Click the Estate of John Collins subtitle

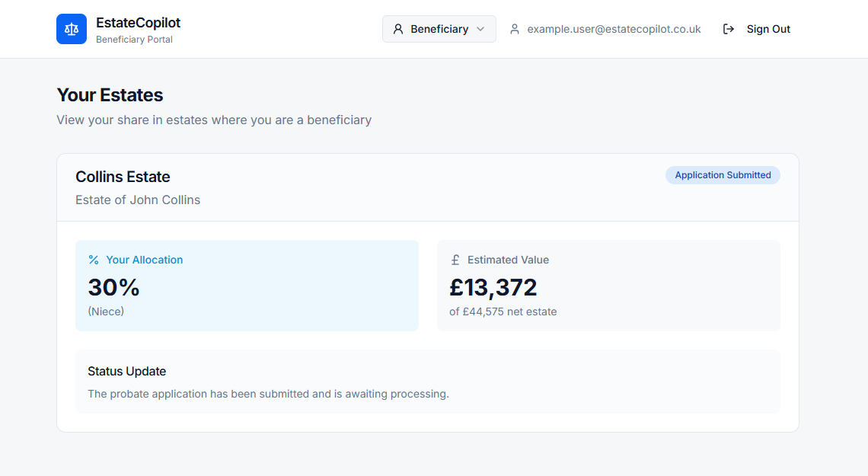coord(138,200)
